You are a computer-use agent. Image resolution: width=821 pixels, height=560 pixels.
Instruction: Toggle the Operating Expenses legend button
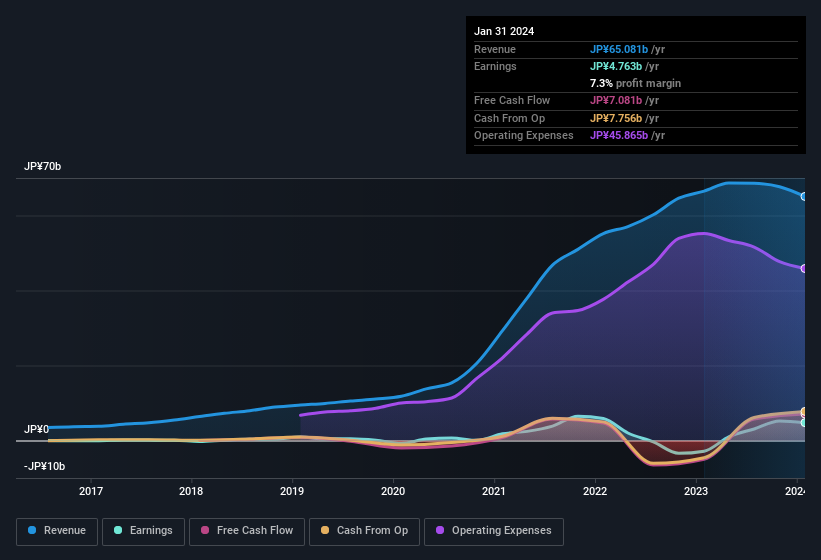tap(494, 532)
